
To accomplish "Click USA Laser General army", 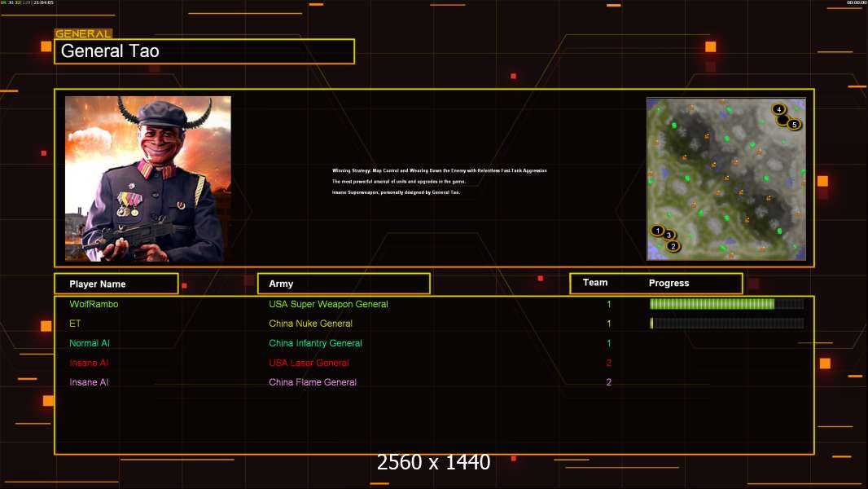I will 309,363.
